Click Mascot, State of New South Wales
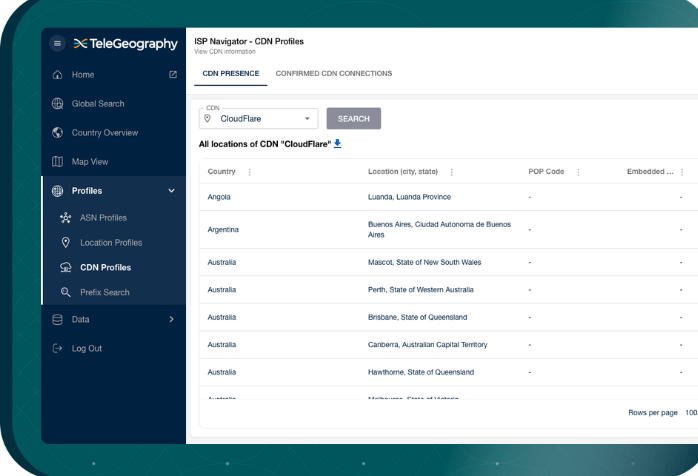This screenshot has width=698, height=476. (424, 262)
